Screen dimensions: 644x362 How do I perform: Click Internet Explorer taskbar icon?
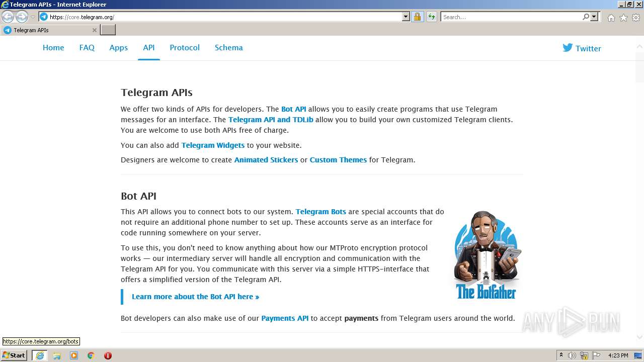pyautogui.click(x=40, y=355)
